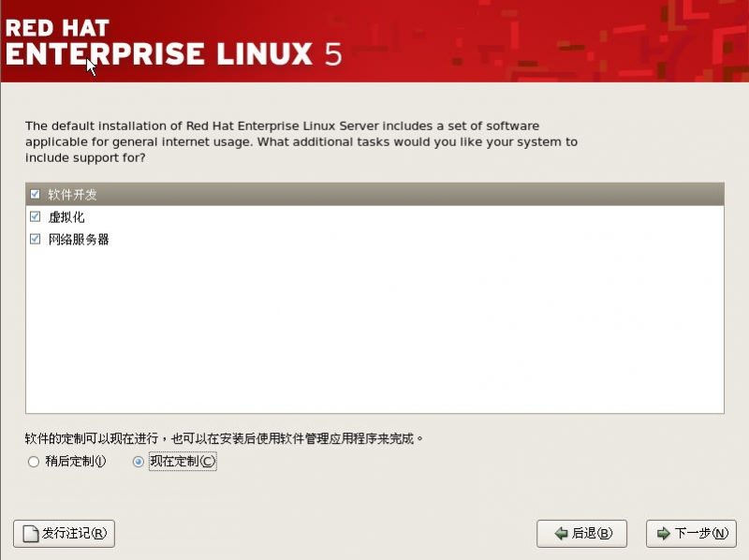749x560 pixels.
Task: Click the RED HAT banner text
Action: point(56,21)
